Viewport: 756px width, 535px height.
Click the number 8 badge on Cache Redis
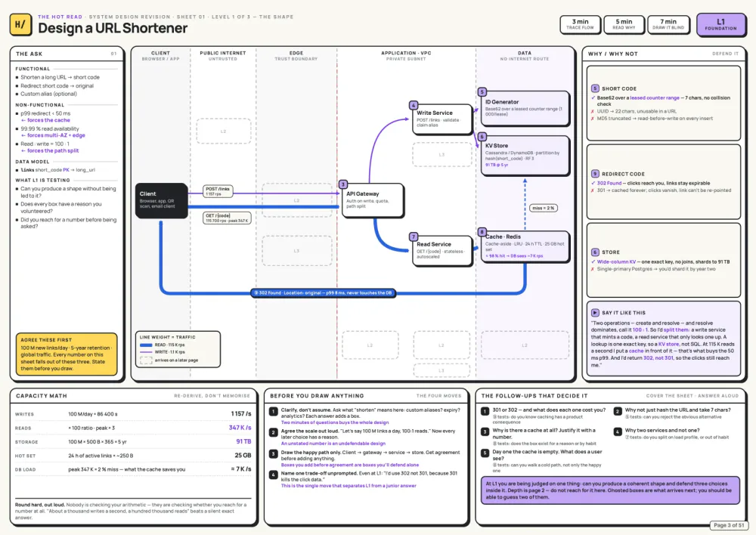tap(482, 232)
